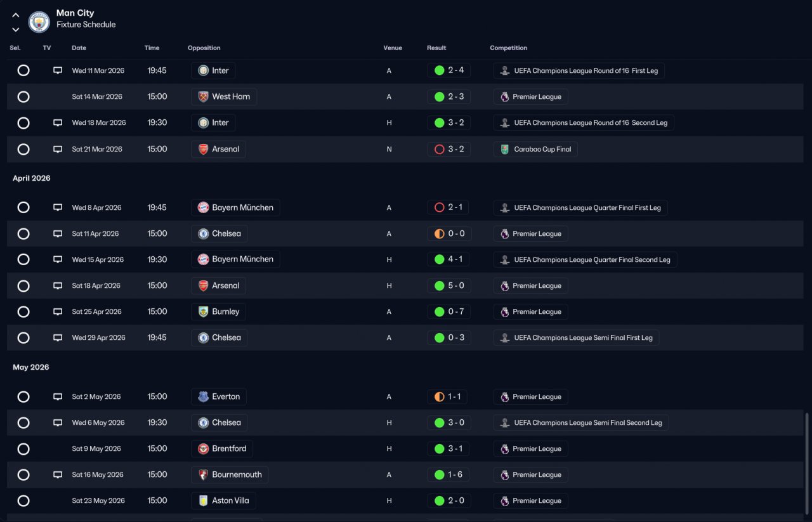Click the TV icon for Inter 11 Mar match
Screen dimensions: 812x522
pos(58,70)
